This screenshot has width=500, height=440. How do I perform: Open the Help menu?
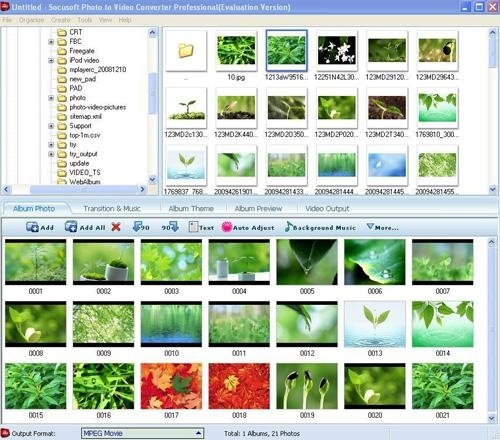click(125, 20)
